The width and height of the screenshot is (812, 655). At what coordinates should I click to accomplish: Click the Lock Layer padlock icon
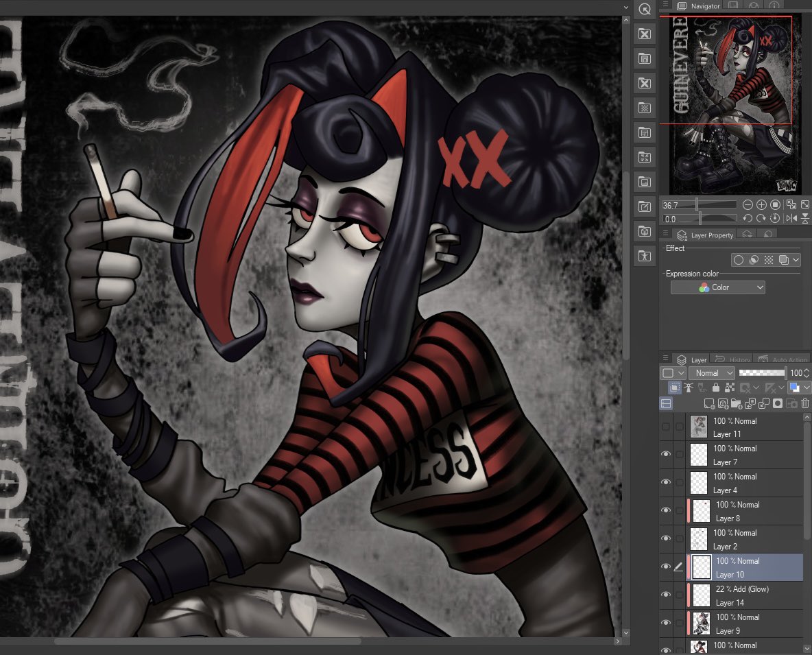pyautogui.click(x=716, y=388)
